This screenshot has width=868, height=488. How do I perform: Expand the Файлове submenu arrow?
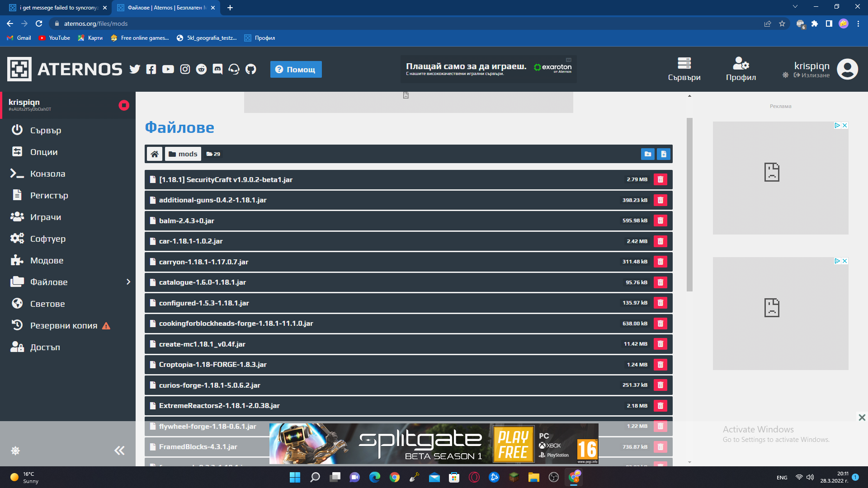128,282
